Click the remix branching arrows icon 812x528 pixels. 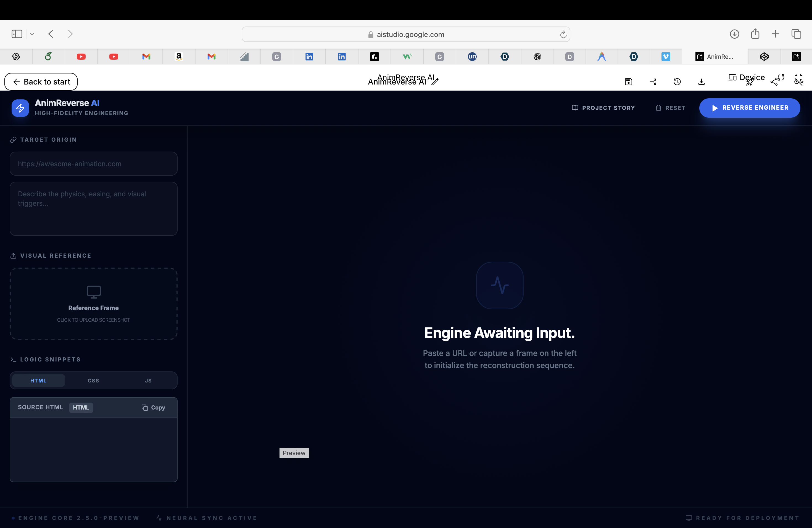[x=653, y=82]
